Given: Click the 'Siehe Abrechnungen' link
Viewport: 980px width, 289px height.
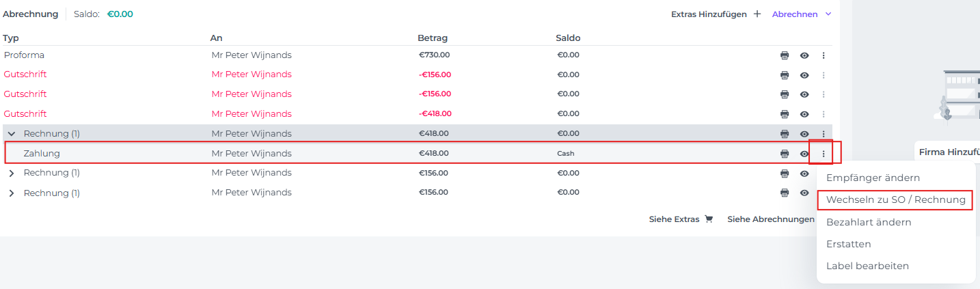Looking at the screenshot, I should [x=770, y=219].
